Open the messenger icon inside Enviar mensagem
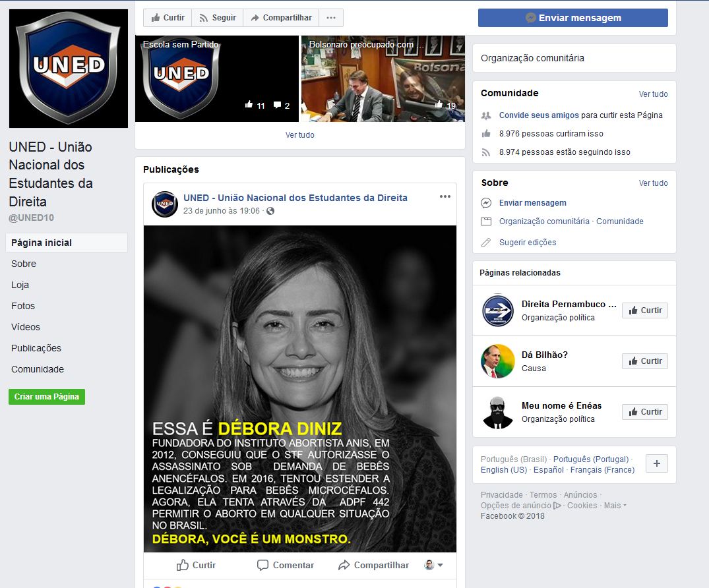The image size is (709, 588). pos(530,18)
